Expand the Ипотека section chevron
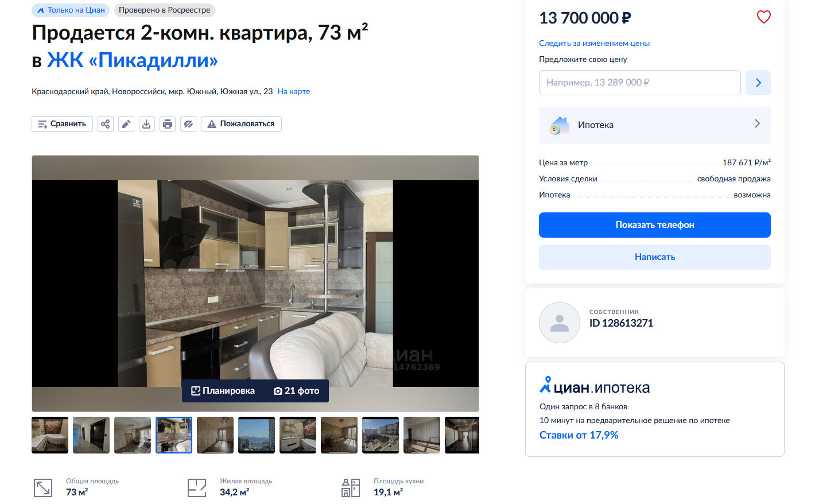Viewport: 815px width, 504px height. [x=757, y=124]
